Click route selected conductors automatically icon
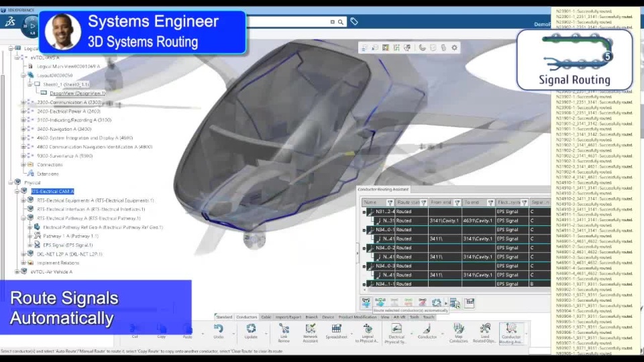This screenshot has height=362, width=644. [x=366, y=303]
